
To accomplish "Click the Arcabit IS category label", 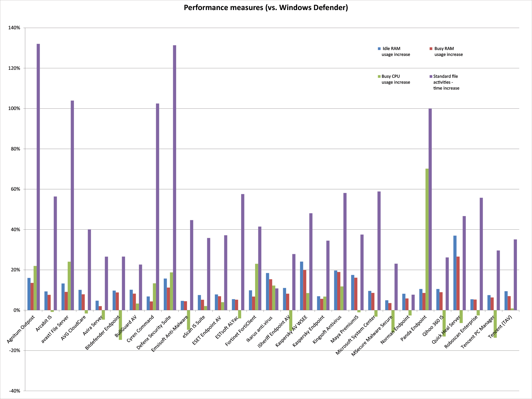I will [44, 323].
